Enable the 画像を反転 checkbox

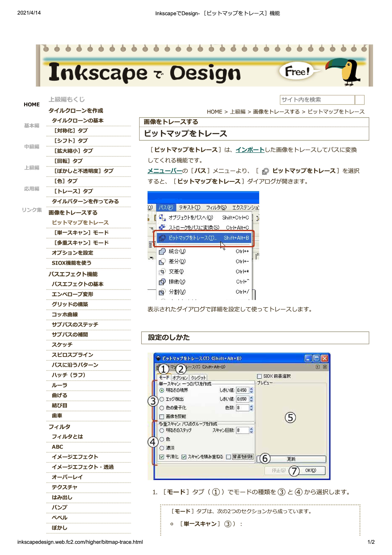click(162, 417)
